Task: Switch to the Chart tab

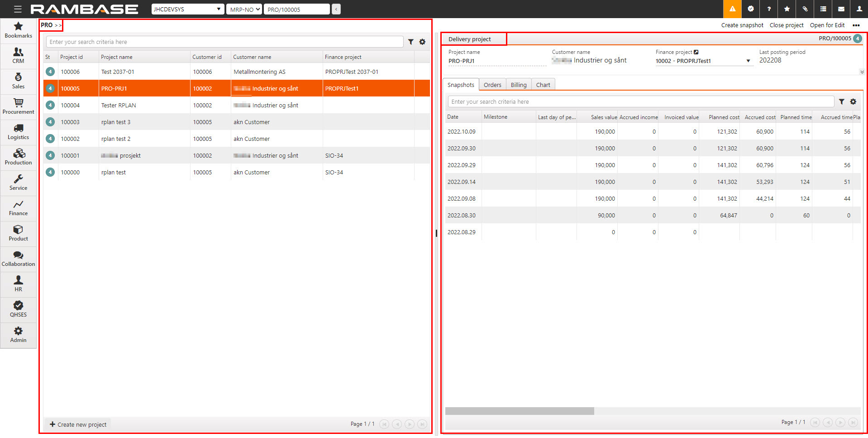Action: 543,85
